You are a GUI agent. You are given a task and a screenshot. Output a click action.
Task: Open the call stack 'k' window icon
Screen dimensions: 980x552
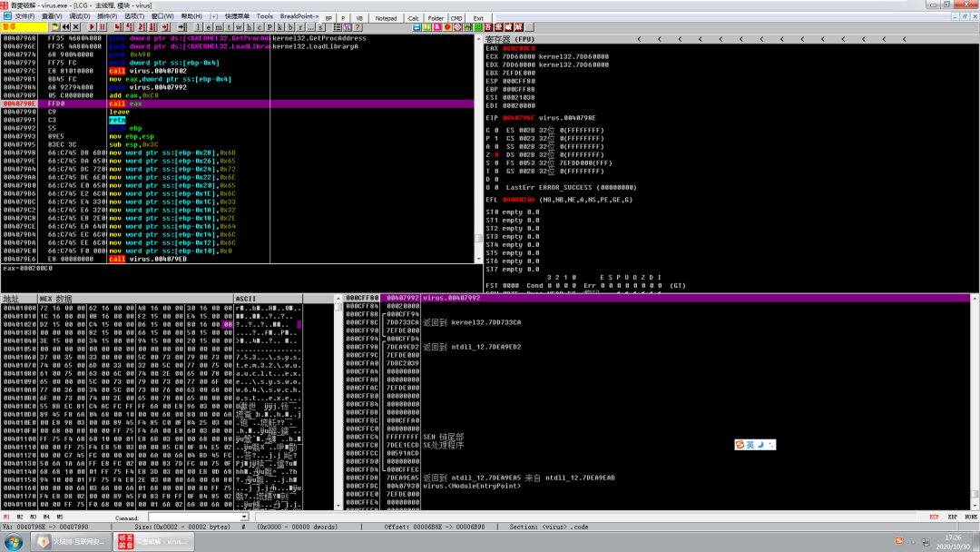click(279, 27)
